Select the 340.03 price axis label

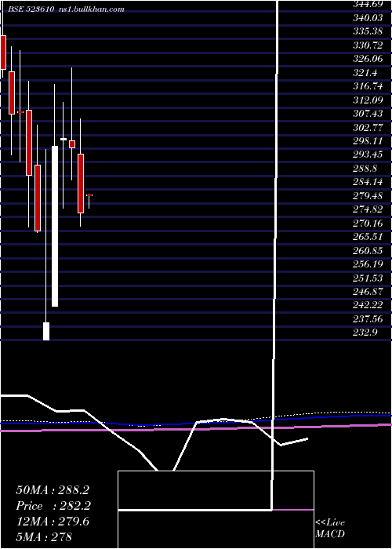(368, 17)
